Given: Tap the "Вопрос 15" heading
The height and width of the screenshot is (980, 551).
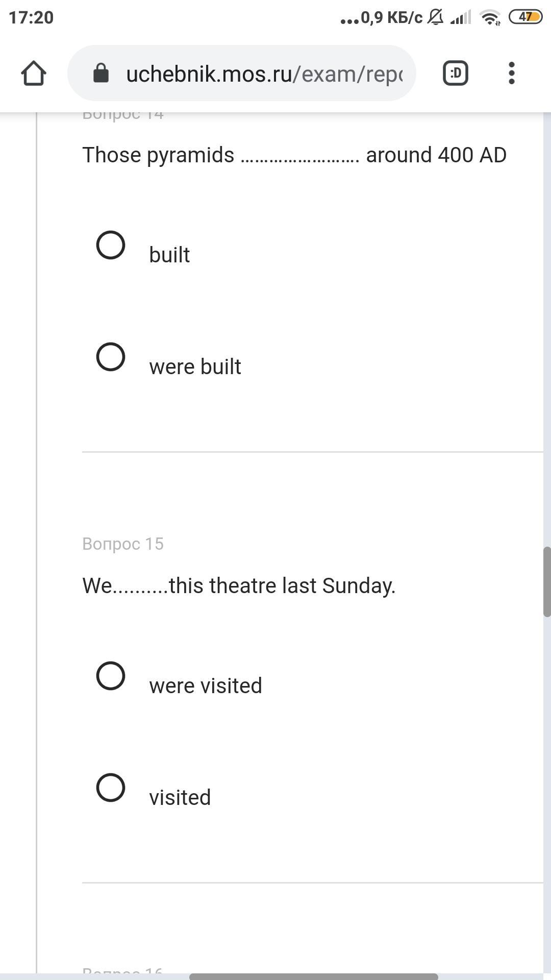Looking at the screenshot, I should [123, 544].
